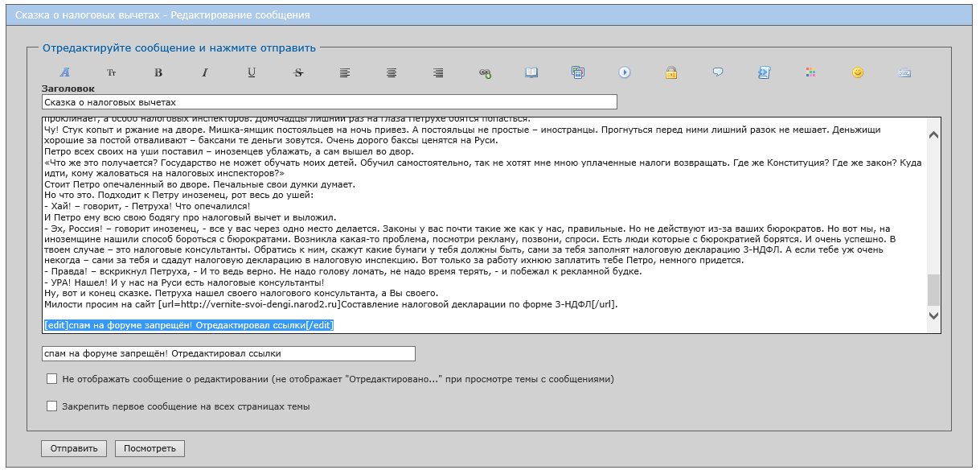Click the font size Tт icon

pyautogui.click(x=112, y=72)
